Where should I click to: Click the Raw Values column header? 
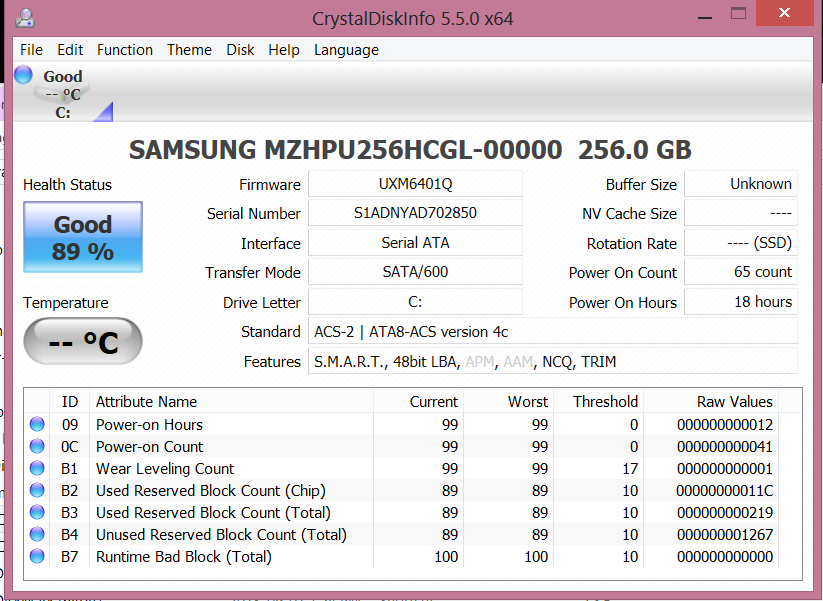click(734, 402)
